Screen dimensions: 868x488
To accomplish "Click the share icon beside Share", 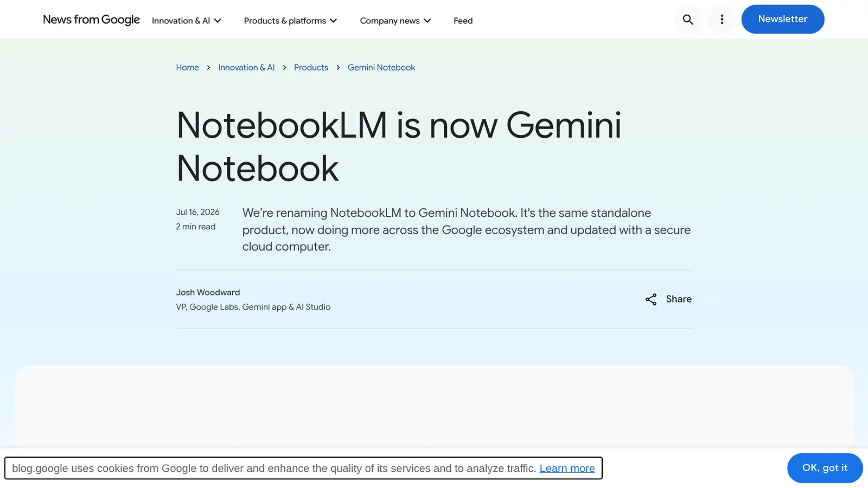I will click(651, 299).
